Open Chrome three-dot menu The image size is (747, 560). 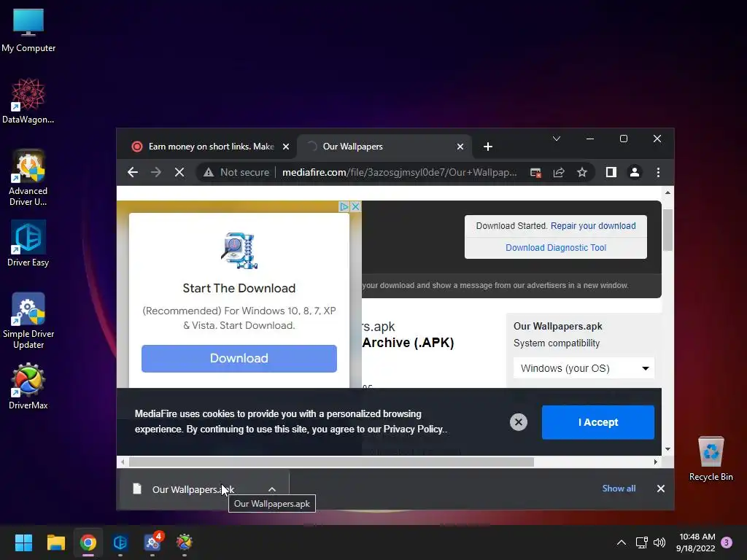[x=658, y=172]
